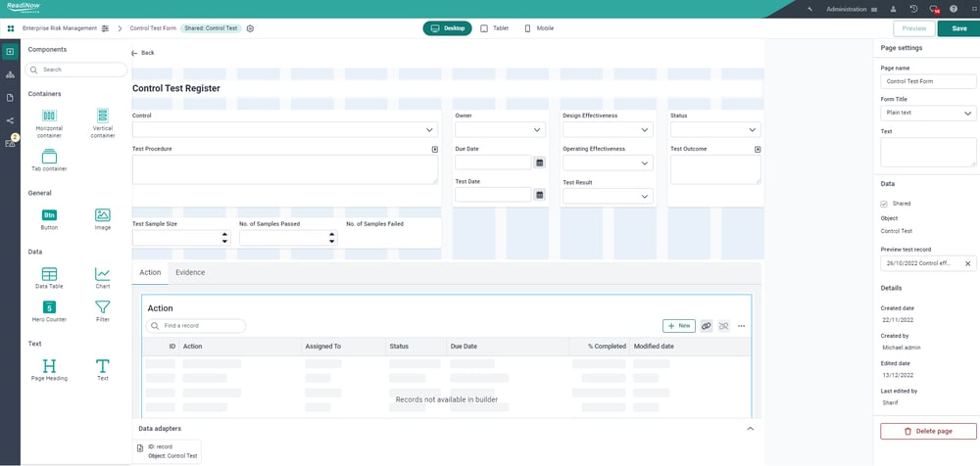The height and width of the screenshot is (466, 980).
Task: Open the hierarchy tree icon in left sidebar
Action: 10,75
